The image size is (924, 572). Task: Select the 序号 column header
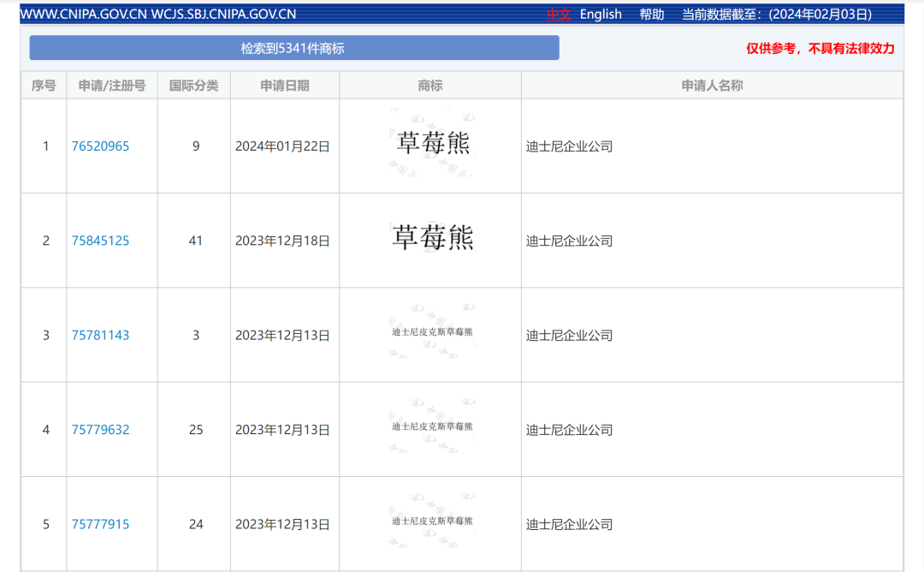click(x=44, y=86)
